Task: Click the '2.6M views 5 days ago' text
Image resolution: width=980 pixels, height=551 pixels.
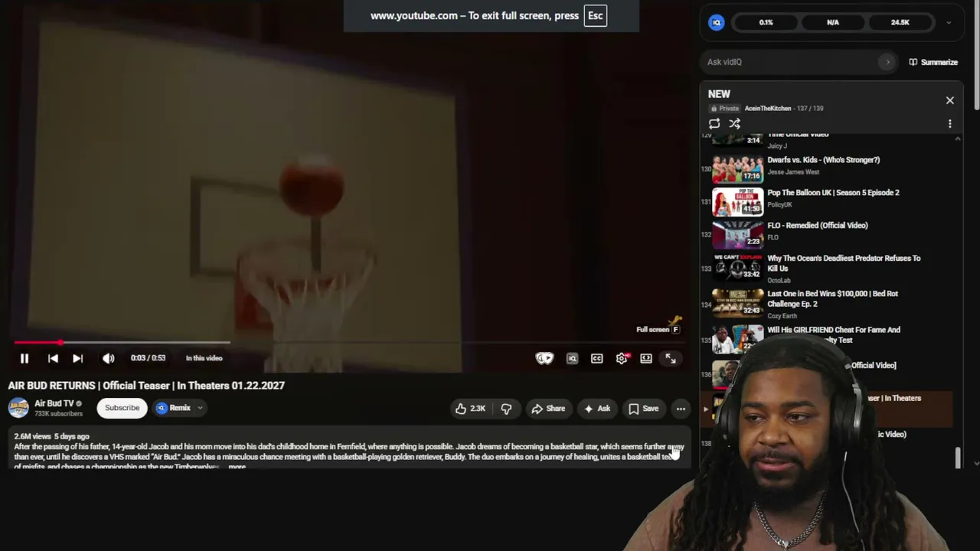Action: [51, 436]
